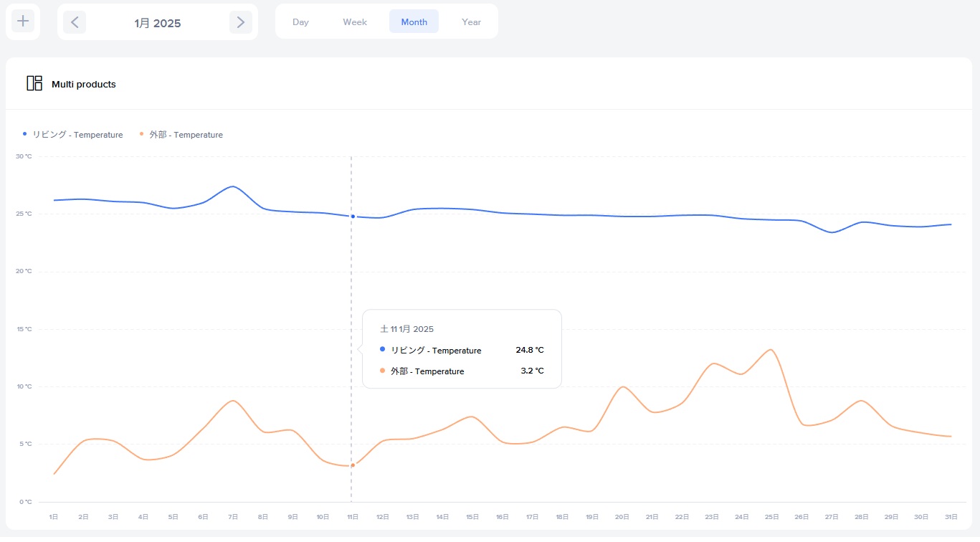Click the 25日 label on x-axis
980x542 pixels.
[x=771, y=517]
